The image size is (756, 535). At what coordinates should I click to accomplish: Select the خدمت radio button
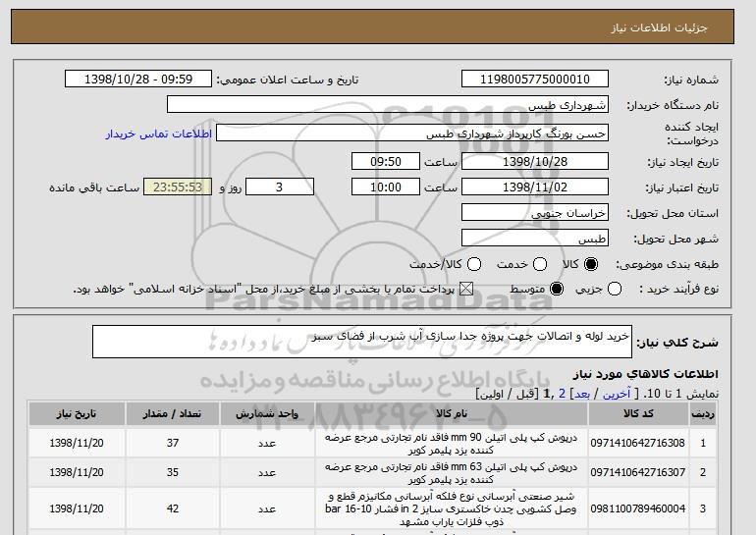click(x=540, y=264)
